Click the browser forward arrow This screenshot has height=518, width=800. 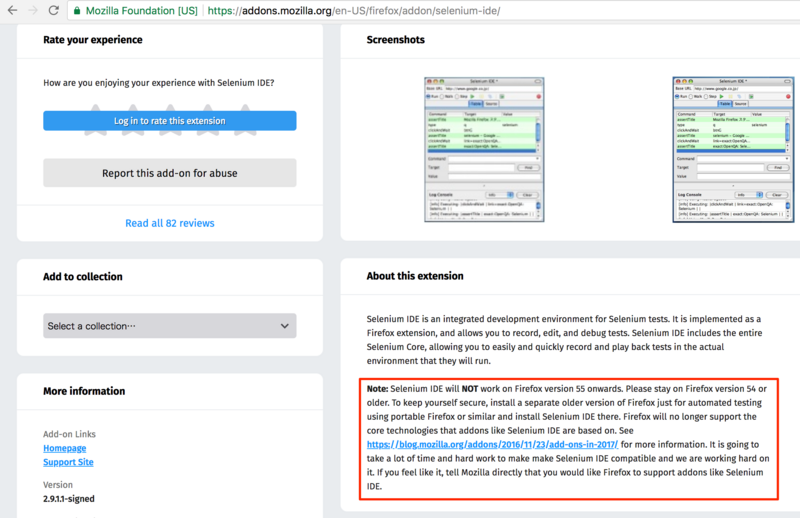click(x=33, y=10)
